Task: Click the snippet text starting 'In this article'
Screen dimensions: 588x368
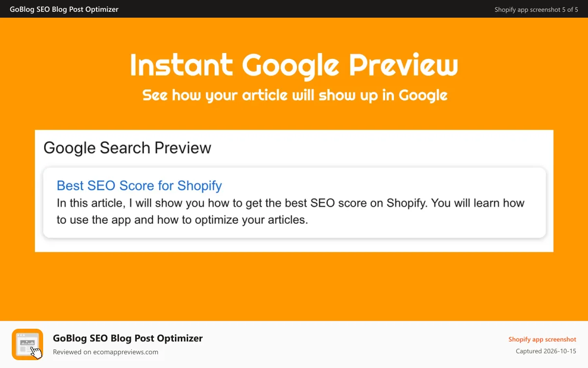Action: tap(291, 211)
